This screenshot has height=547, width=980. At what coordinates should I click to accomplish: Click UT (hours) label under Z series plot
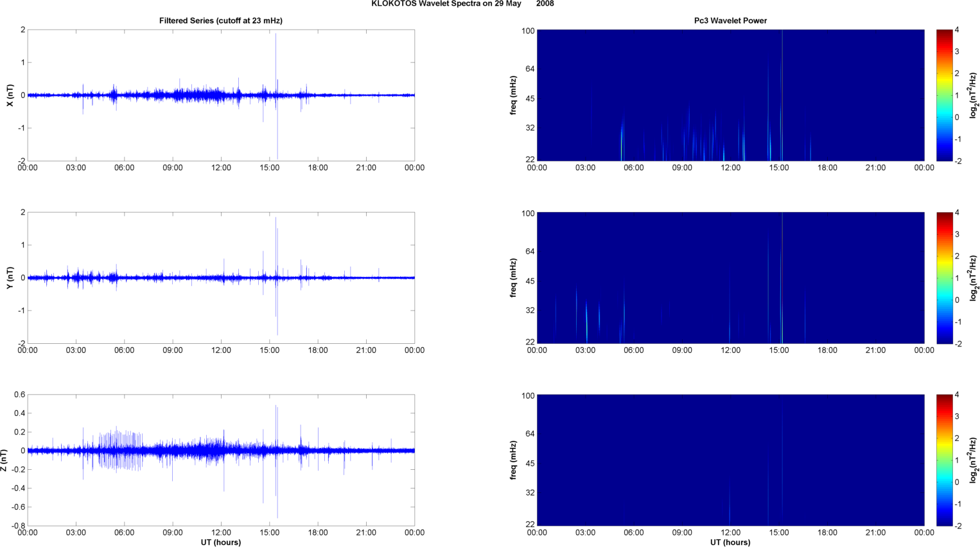[220, 542]
